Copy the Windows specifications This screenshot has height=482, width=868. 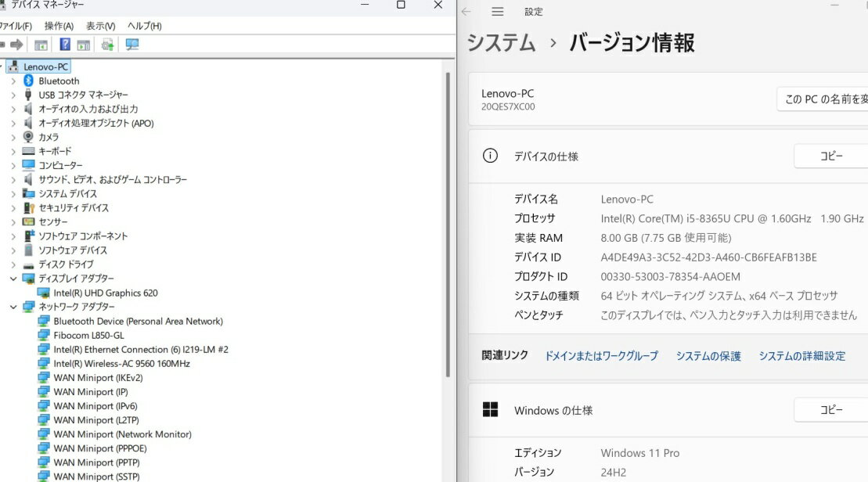pyautogui.click(x=831, y=409)
